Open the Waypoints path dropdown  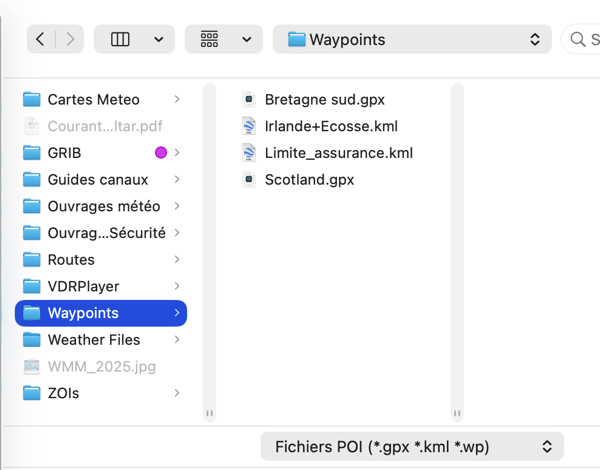tap(413, 40)
